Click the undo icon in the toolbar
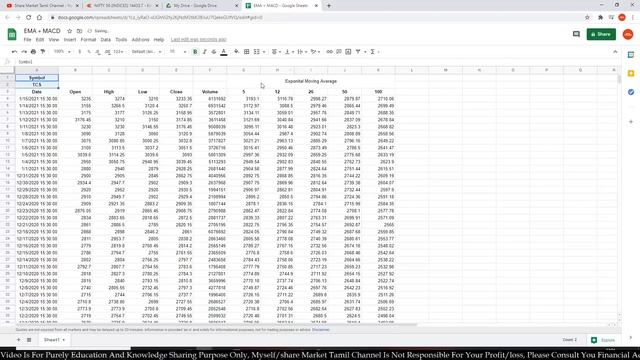Image resolution: width=640 pixels, height=360 pixels. (x=15, y=52)
